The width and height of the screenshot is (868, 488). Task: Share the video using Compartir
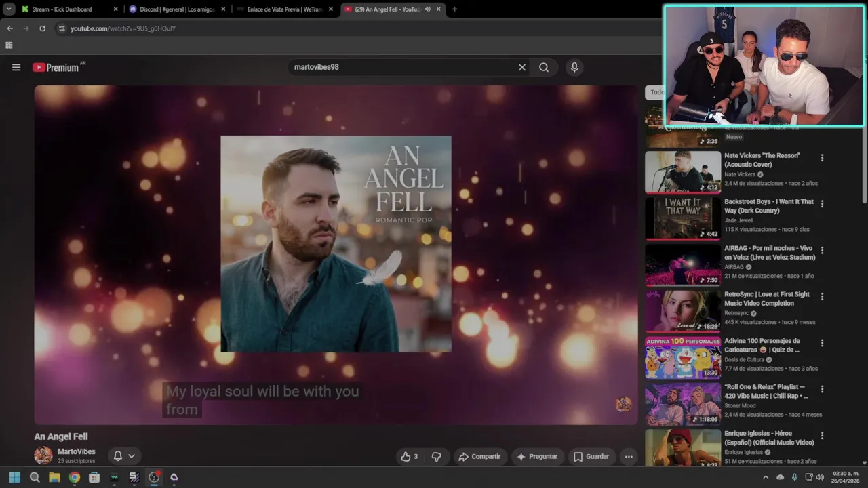[480, 457]
